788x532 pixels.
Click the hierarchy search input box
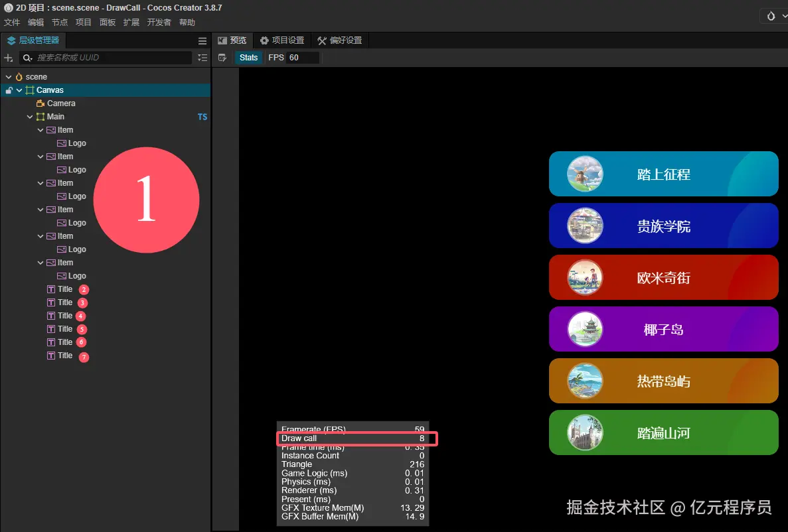112,58
